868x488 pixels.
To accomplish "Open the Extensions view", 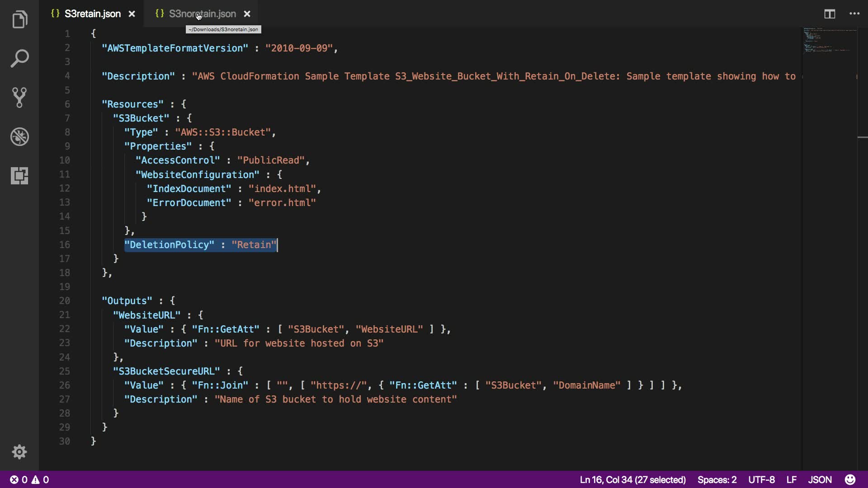I will 19,175.
